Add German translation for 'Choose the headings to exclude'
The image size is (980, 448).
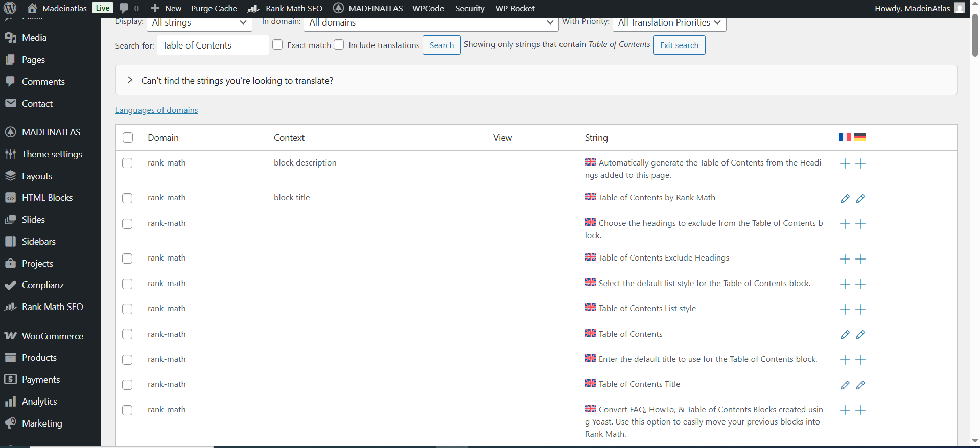(860, 224)
